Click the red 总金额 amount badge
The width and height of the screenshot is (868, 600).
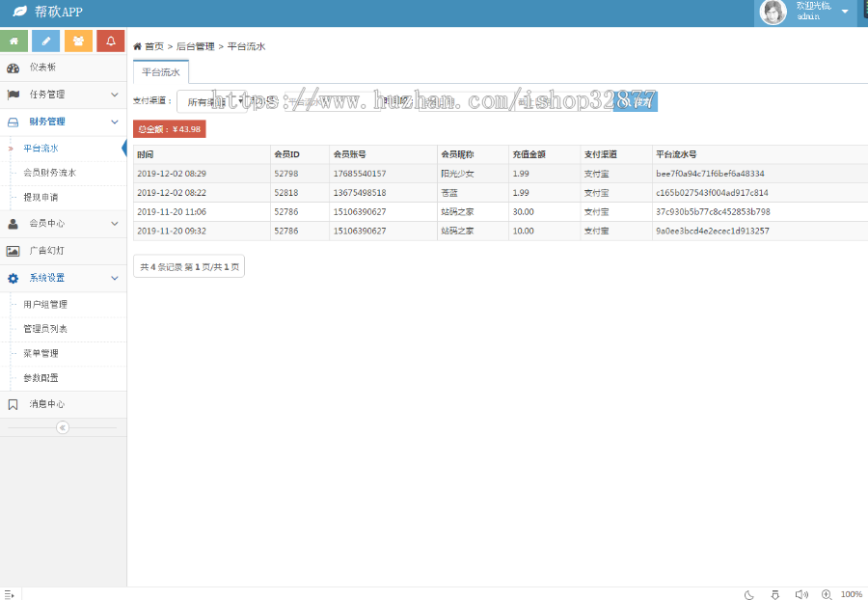coord(170,127)
